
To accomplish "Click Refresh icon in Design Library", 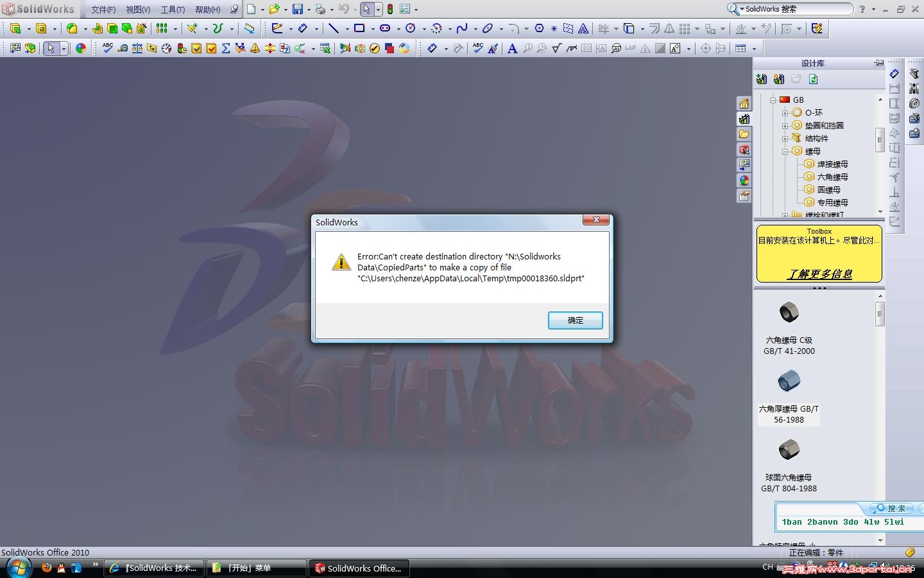I will click(813, 79).
